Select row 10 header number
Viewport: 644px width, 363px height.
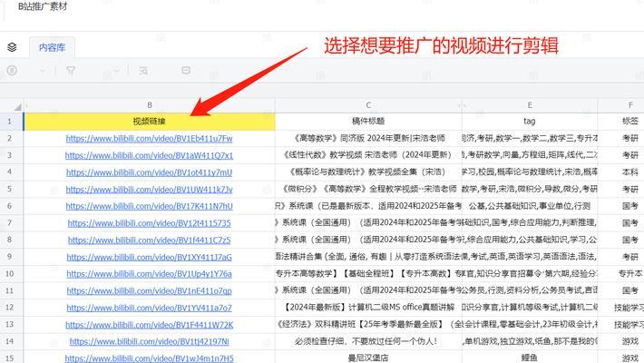click(x=10, y=273)
